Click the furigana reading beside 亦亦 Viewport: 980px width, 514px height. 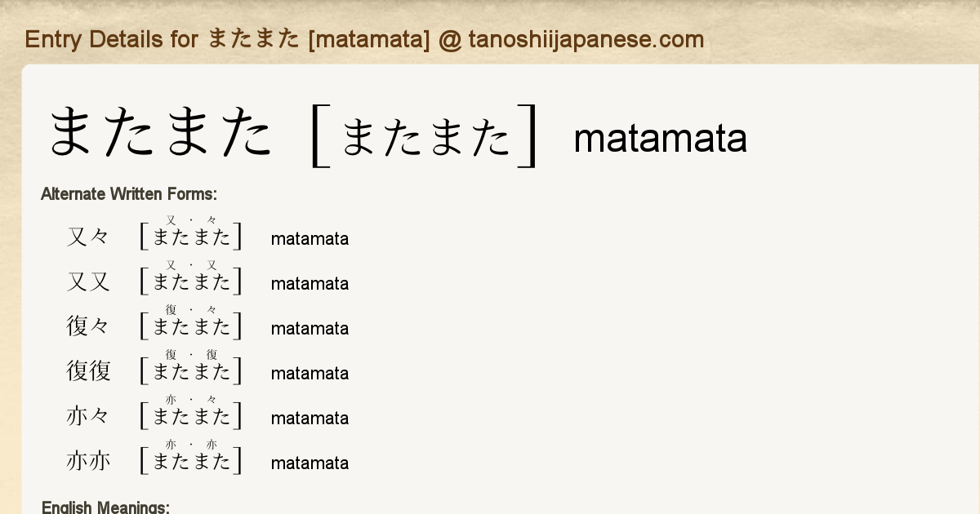coord(192,461)
